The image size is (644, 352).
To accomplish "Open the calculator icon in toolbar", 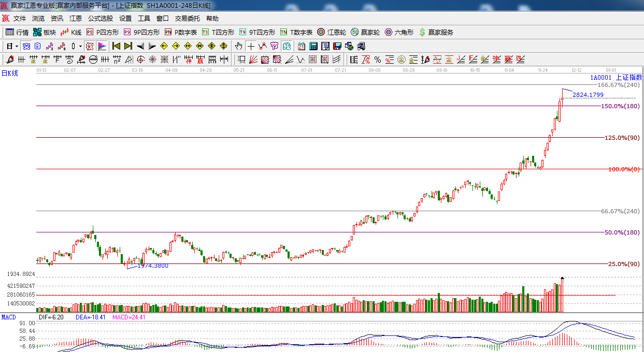I will click(313, 46).
